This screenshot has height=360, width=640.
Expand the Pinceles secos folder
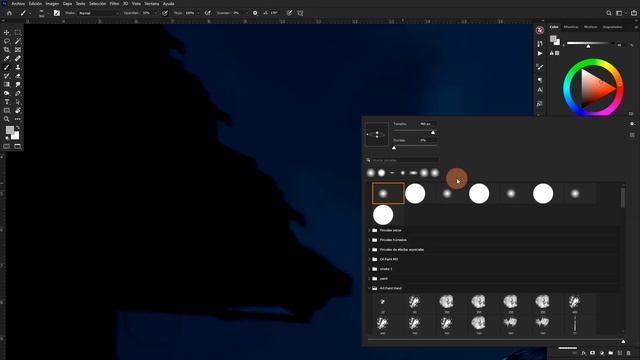[369, 230]
